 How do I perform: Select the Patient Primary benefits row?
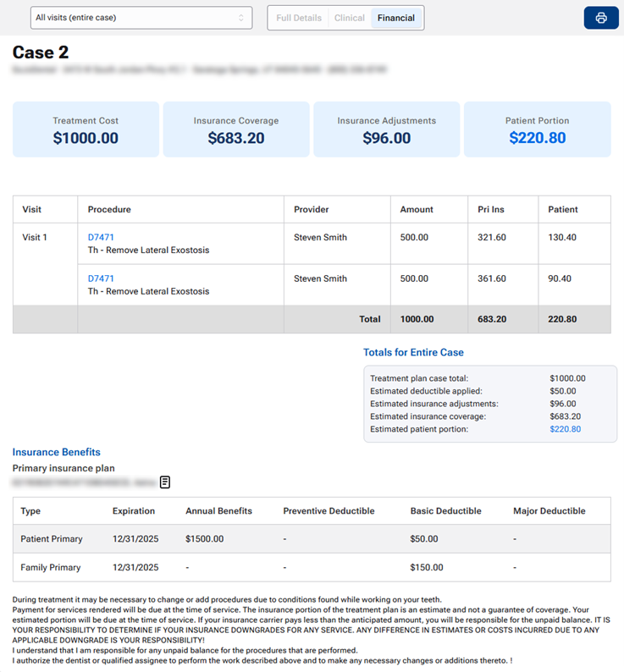coord(312,539)
